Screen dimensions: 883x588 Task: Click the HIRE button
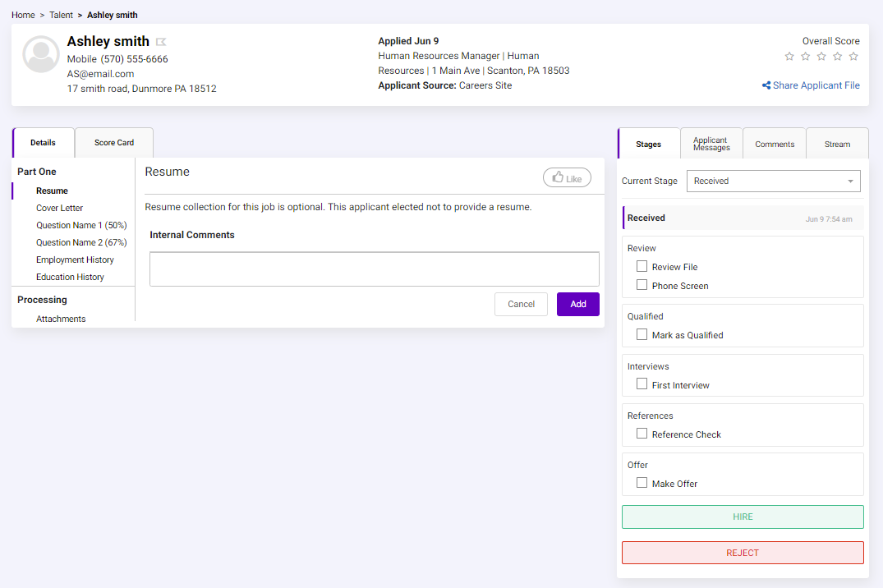(743, 517)
